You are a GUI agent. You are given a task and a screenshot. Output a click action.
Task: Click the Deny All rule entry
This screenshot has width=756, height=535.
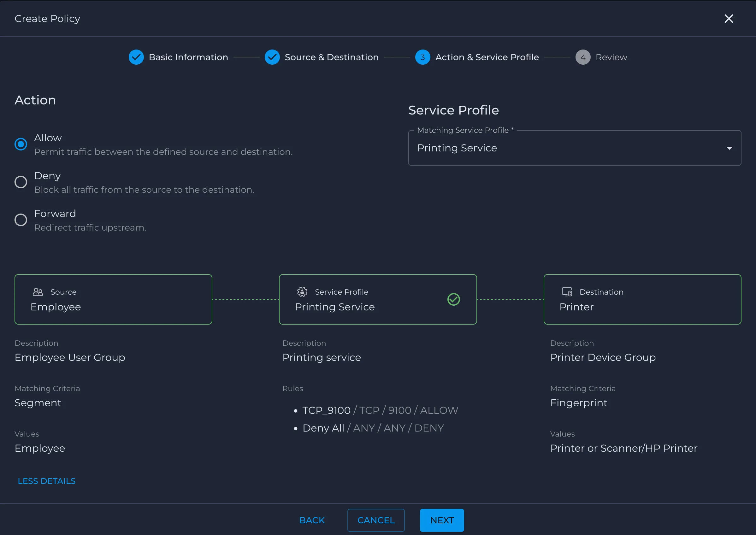[x=373, y=428]
